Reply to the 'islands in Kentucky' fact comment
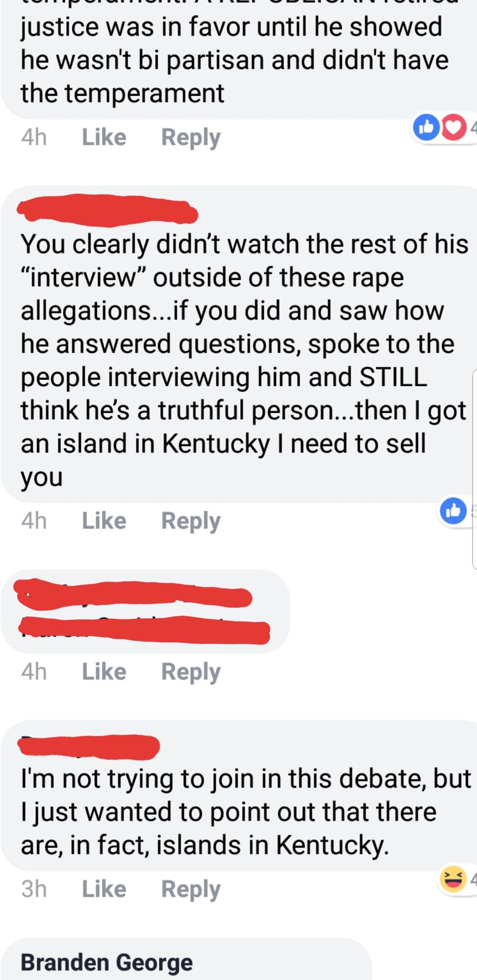 click(x=191, y=890)
